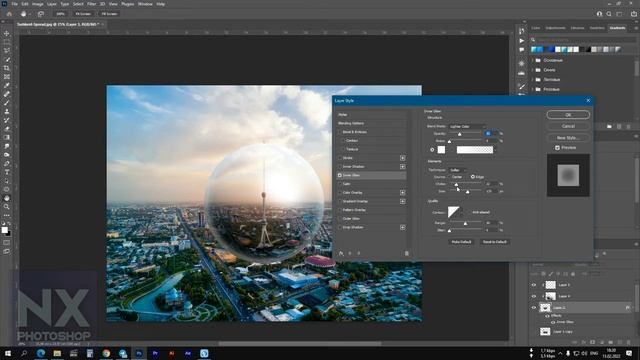
Task: Click the white glow color swatch
Action: [x=441, y=150]
